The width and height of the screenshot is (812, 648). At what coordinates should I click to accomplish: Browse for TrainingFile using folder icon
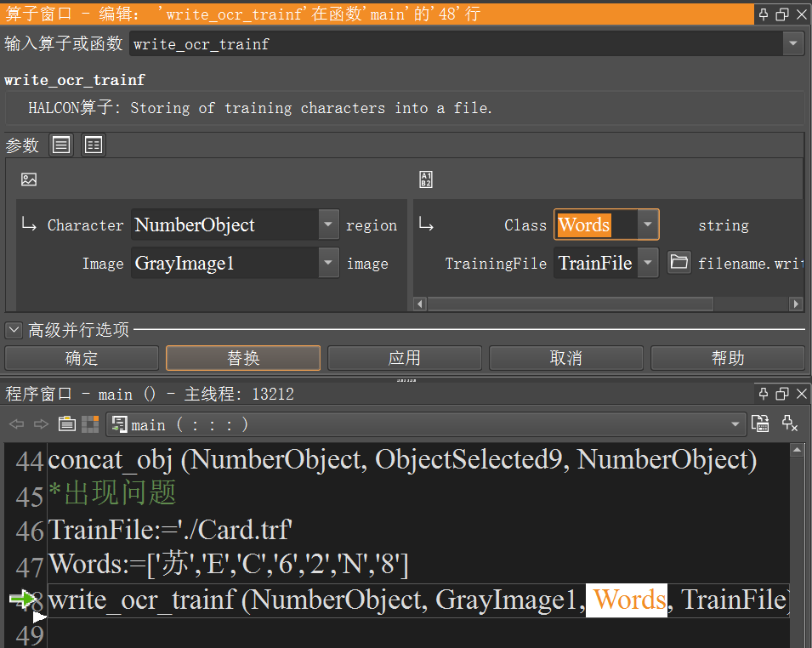click(679, 263)
